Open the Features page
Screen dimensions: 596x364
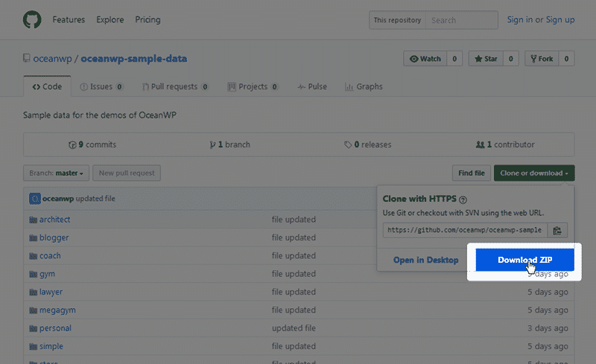[x=69, y=20]
